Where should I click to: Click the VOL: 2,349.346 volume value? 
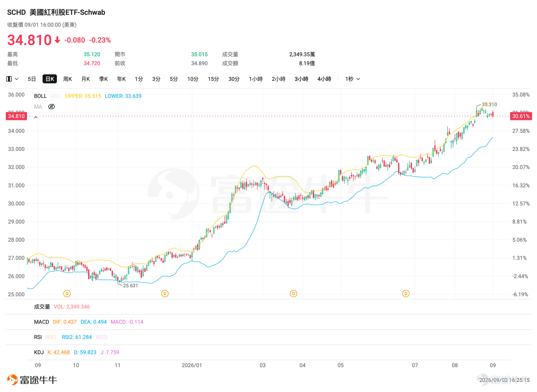(x=72, y=307)
